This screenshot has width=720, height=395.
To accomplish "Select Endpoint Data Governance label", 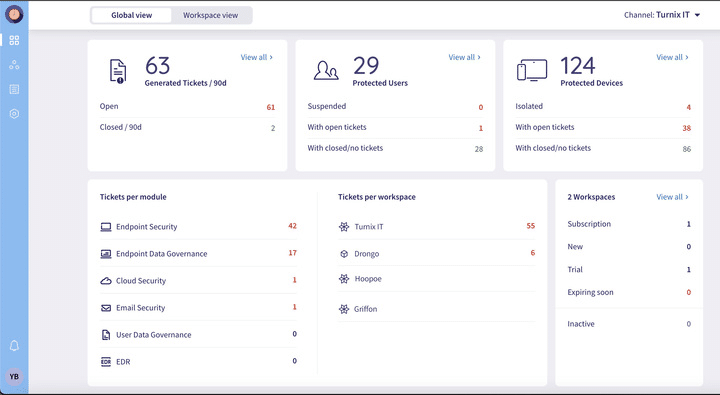I will click(162, 254).
